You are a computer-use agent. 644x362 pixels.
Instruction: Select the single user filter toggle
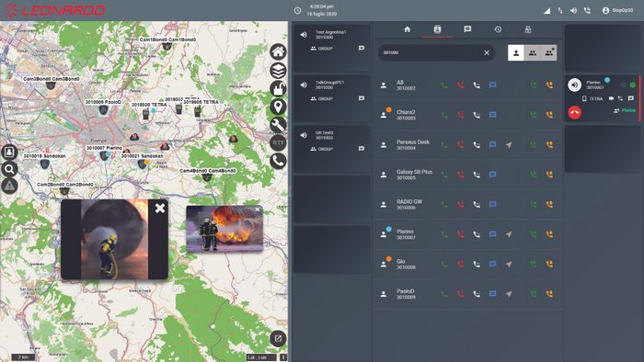point(516,52)
